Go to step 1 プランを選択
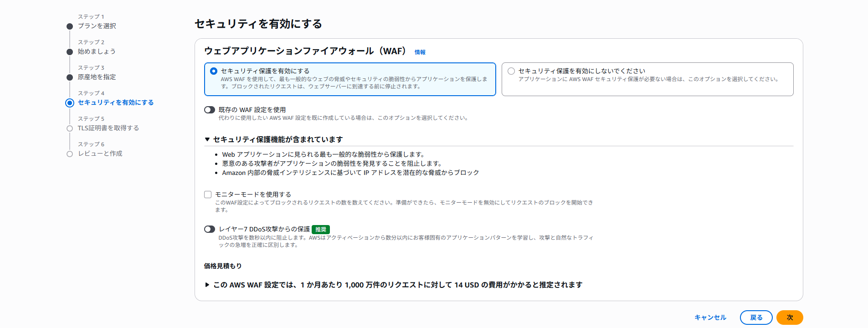The height and width of the screenshot is (328, 868). point(97,26)
